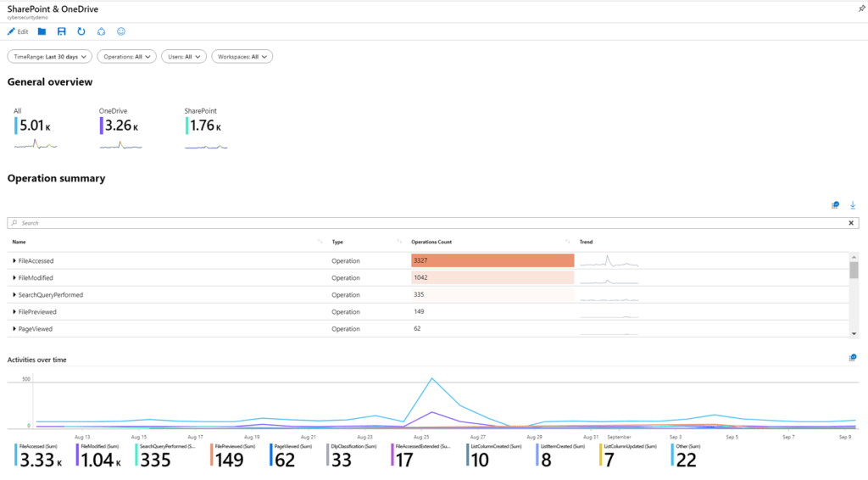Image resolution: width=868 pixels, height=480 pixels.
Task: Export Operation summary with the download icon
Action: click(853, 205)
